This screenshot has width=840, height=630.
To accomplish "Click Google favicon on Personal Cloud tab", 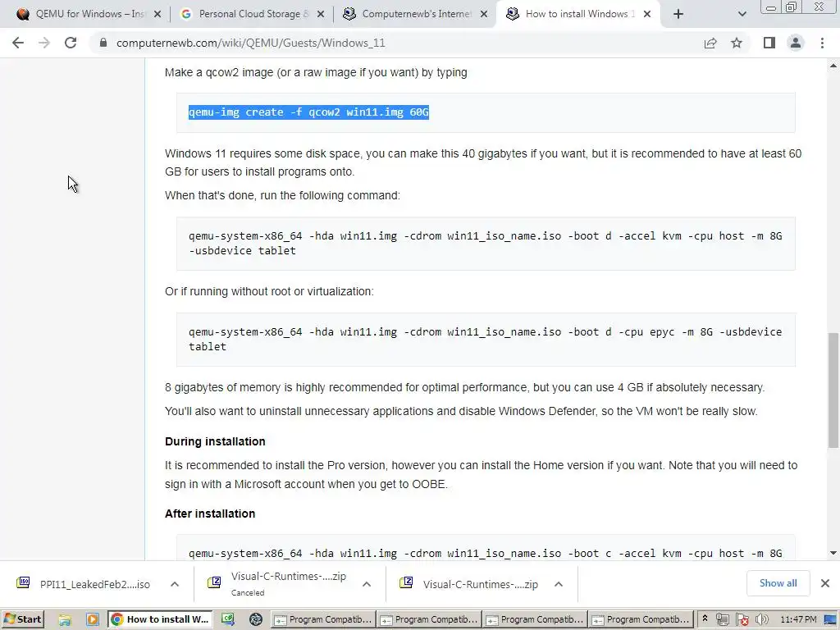I will tap(186, 14).
